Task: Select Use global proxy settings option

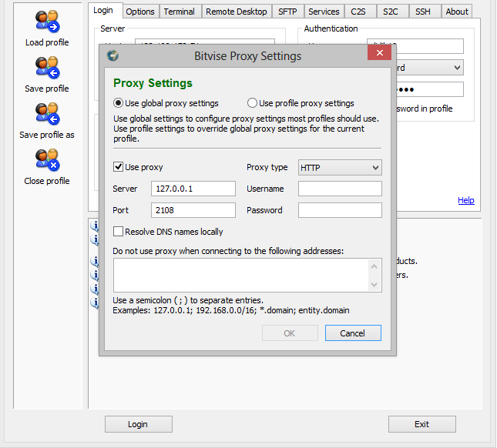Action: (119, 103)
